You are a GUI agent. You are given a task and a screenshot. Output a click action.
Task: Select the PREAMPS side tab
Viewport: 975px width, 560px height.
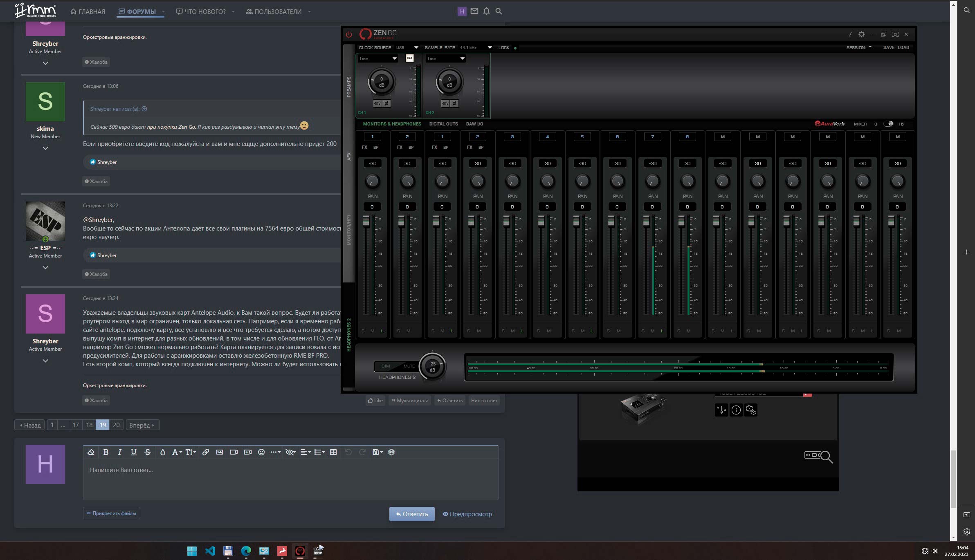pos(349,86)
